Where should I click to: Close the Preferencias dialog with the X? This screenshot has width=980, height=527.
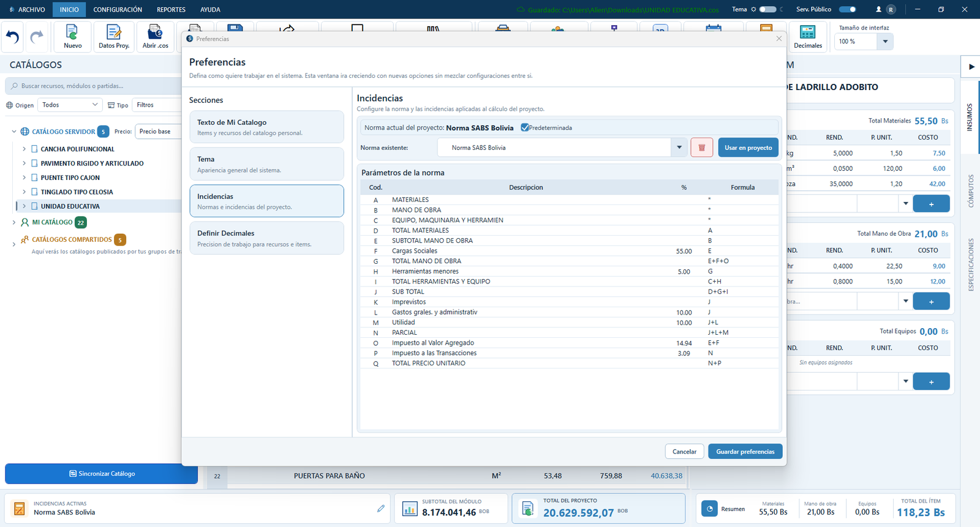pos(779,39)
